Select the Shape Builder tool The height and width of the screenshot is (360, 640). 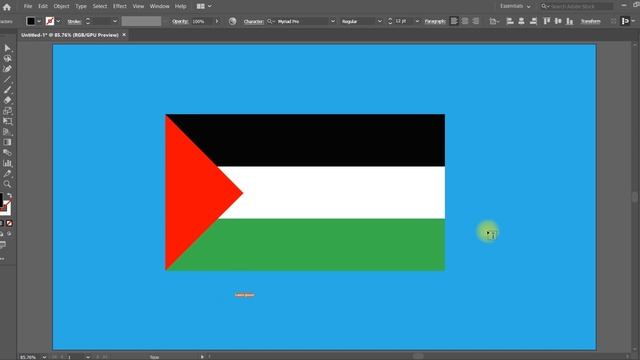click(x=7, y=111)
